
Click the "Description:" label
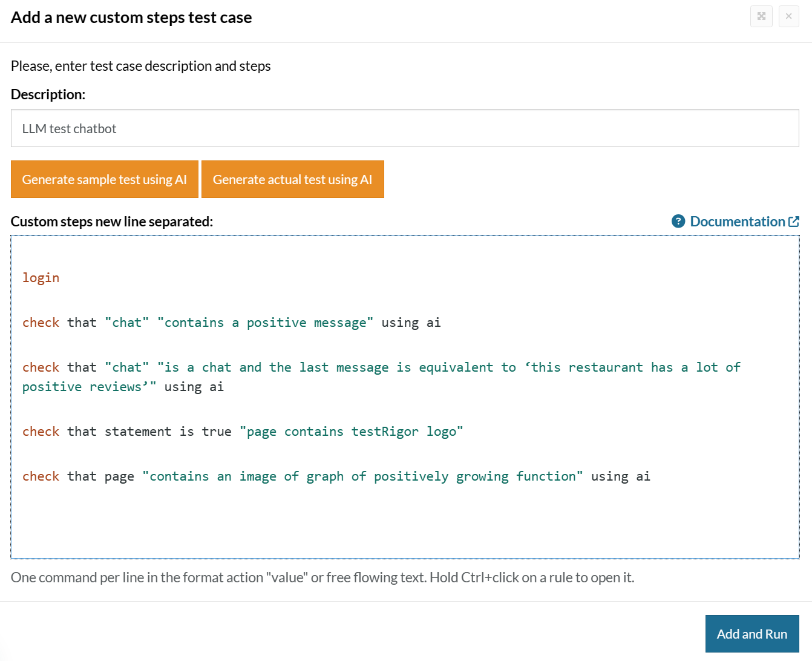pyautogui.click(x=48, y=94)
